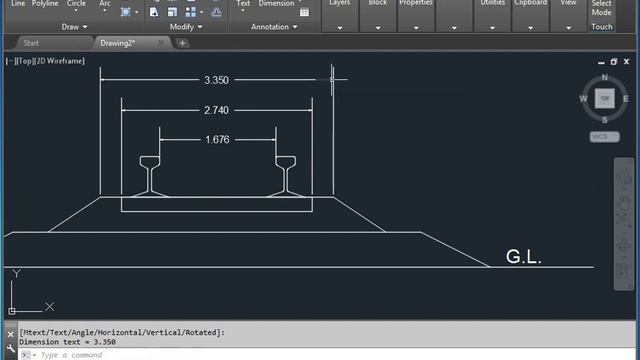The height and width of the screenshot is (360, 640).
Task: Close the Drawing2* tab
Action: click(160, 42)
